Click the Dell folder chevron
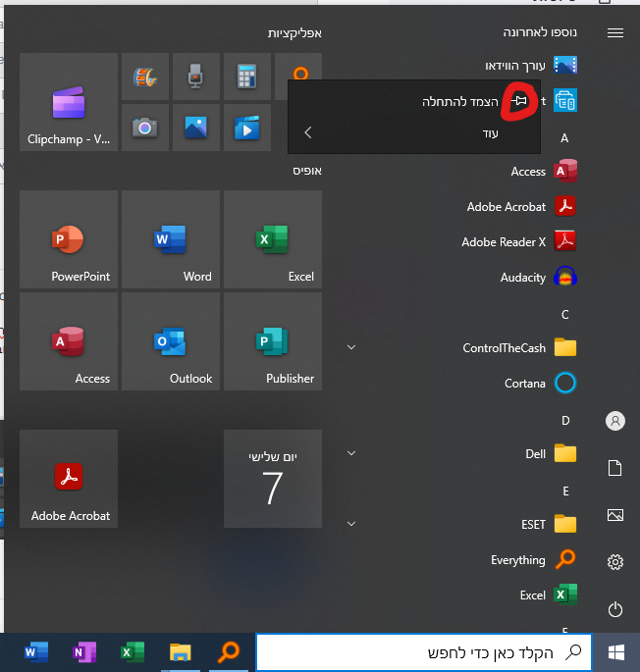Screen dimensions: 640x672 point(351,453)
